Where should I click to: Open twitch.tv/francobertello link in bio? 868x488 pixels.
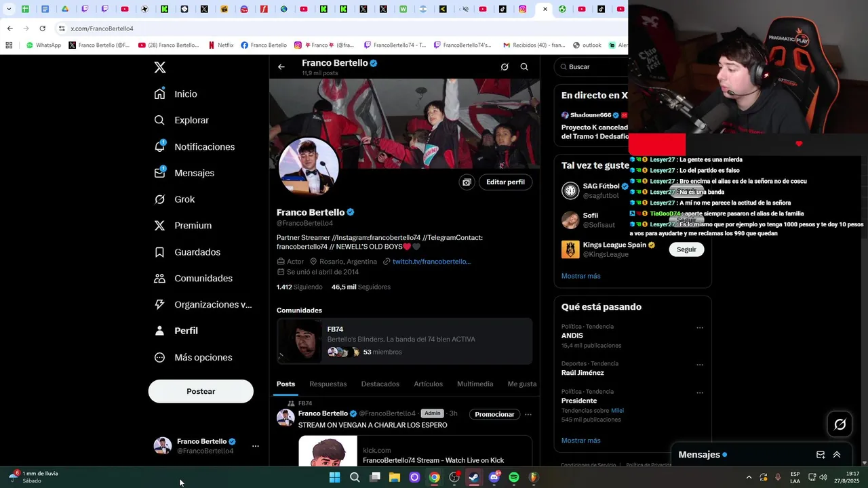point(431,262)
